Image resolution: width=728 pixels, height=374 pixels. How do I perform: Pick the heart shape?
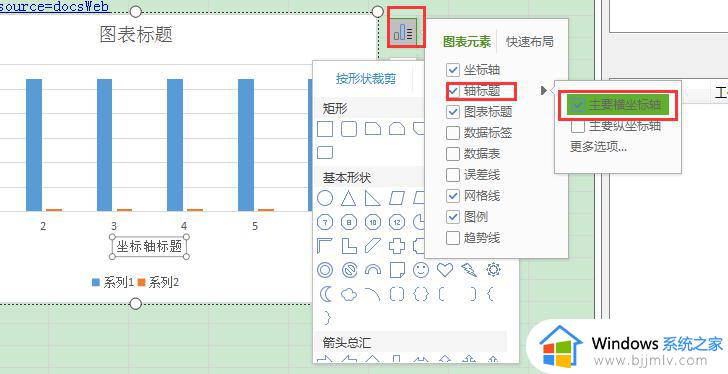(445, 270)
